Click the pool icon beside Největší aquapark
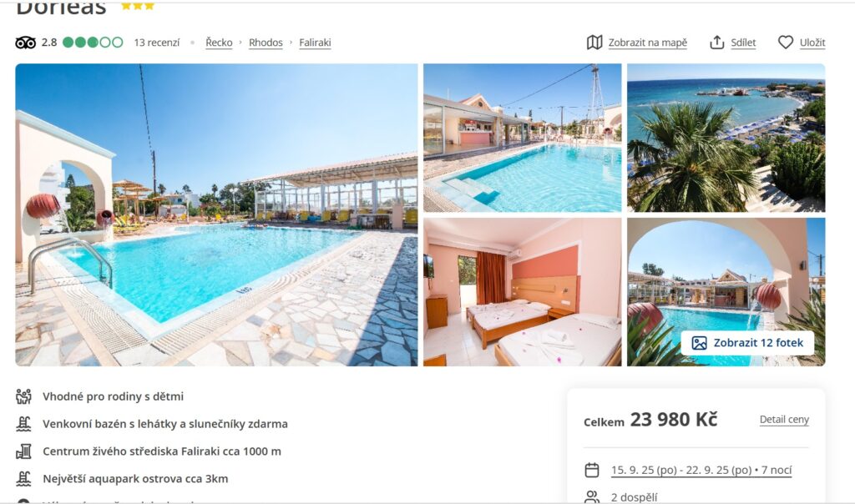The height and width of the screenshot is (504, 855). [23, 479]
